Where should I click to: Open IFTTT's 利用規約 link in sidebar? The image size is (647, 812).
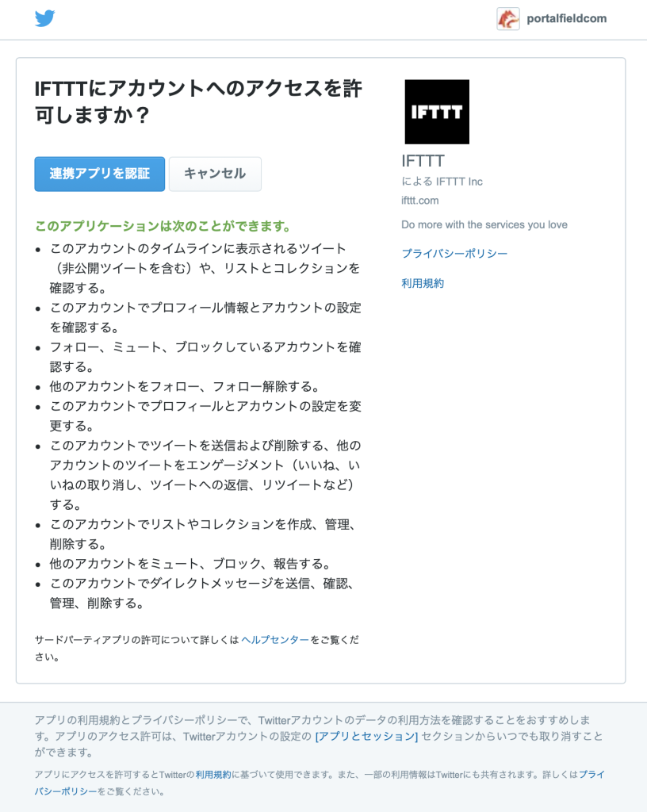[x=423, y=283]
